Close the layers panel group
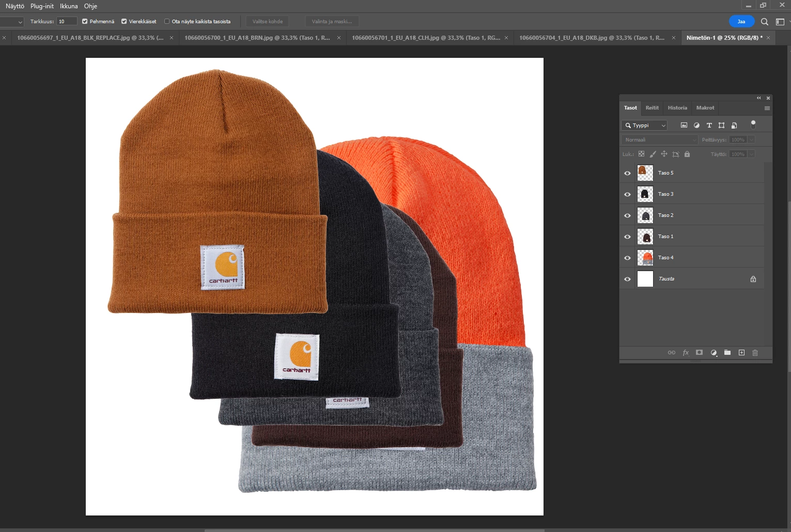The image size is (791, 532). [x=768, y=98]
